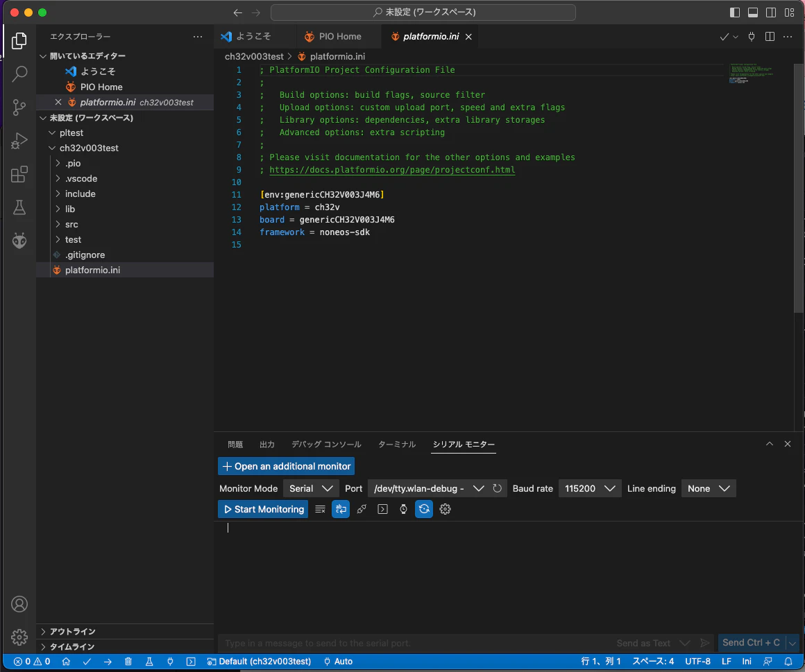Open serial monitor settings gear

(x=445, y=510)
